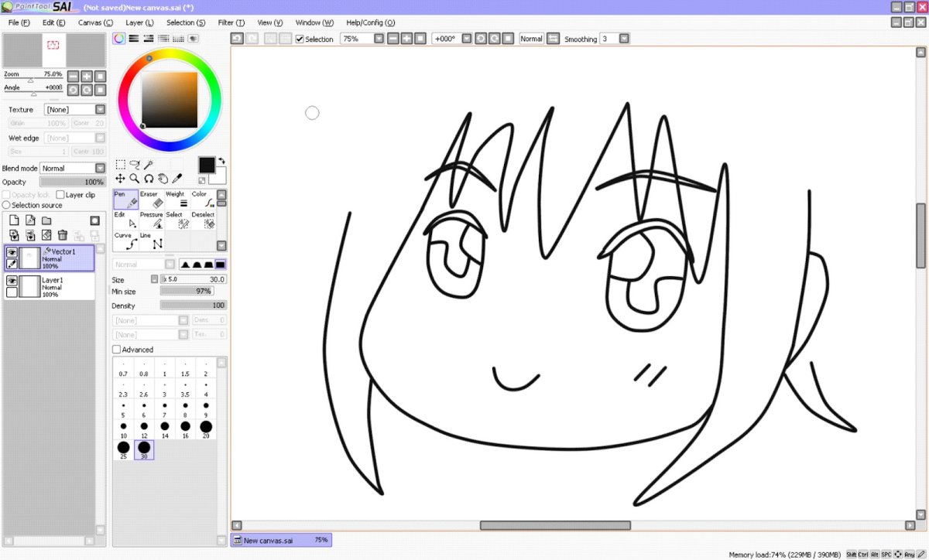This screenshot has width=929, height=560.
Task: Choose the Curve tool
Action: (x=125, y=241)
